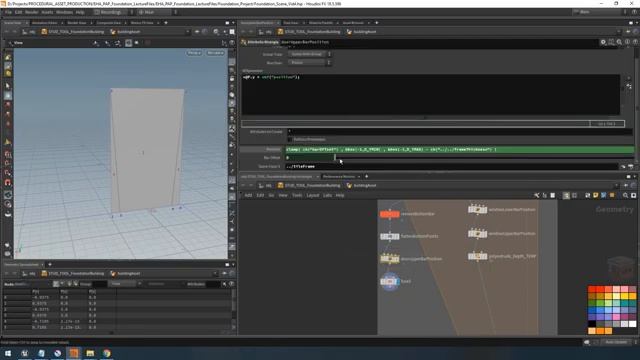The image size is (640, 360).
Task: Click the green Position expression field
Action: tap(460, 149)
